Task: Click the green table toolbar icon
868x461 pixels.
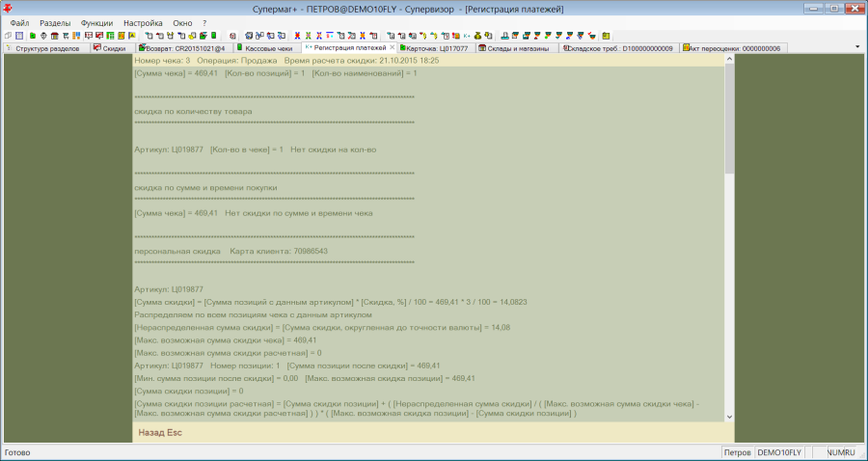Action: (x=110, y=36)
